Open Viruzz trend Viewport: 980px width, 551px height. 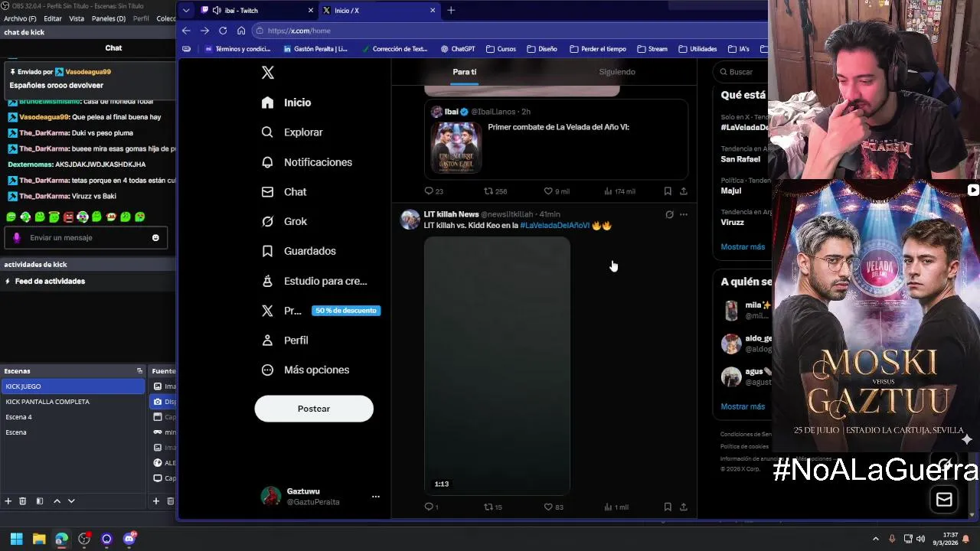coord(732,223)
